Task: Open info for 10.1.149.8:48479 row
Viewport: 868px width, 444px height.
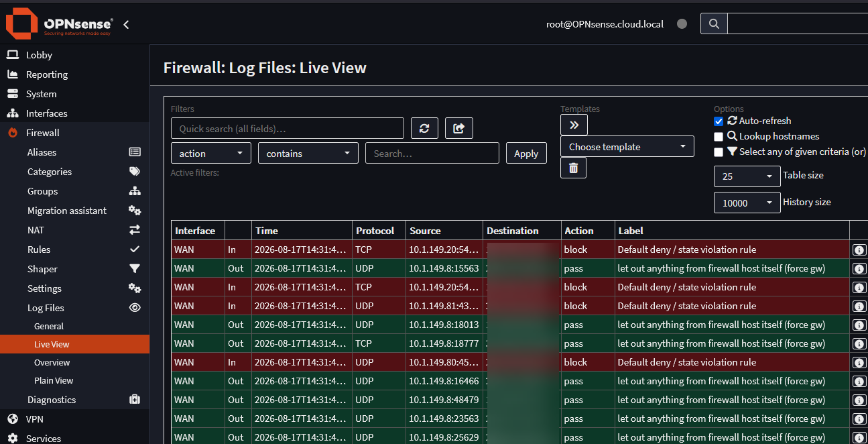Action: coord(859,400)
